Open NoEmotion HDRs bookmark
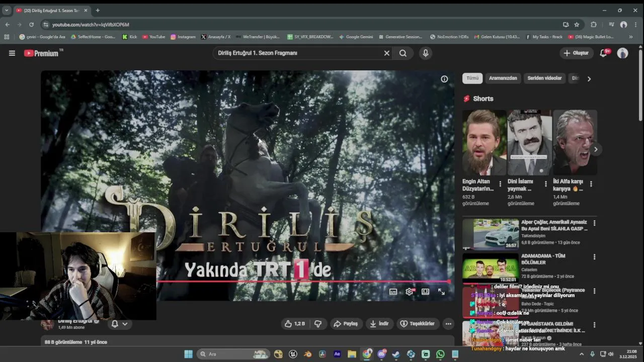 449,37
